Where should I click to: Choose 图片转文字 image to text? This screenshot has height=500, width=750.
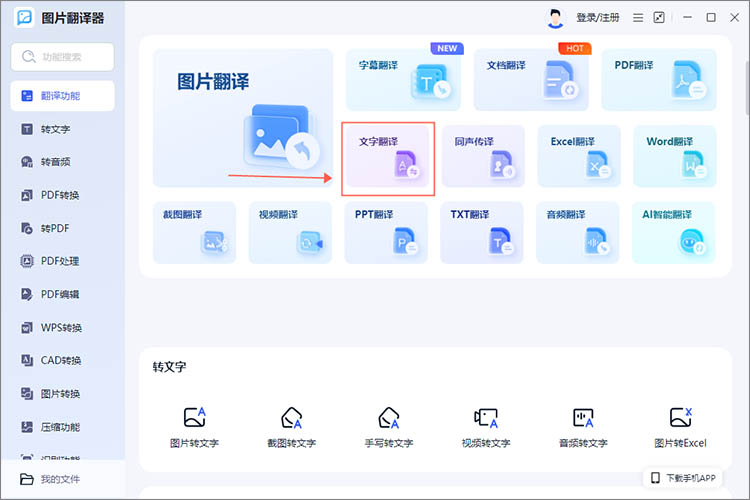(x=194, y=427)
